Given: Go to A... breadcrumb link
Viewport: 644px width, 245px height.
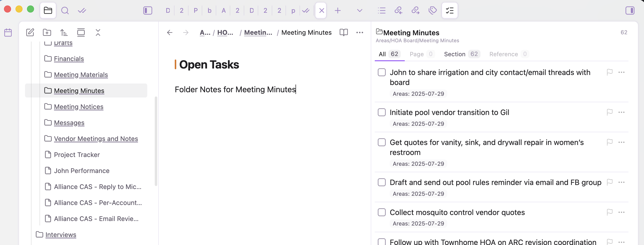Looking at the screenshot, I should (205, 32).
